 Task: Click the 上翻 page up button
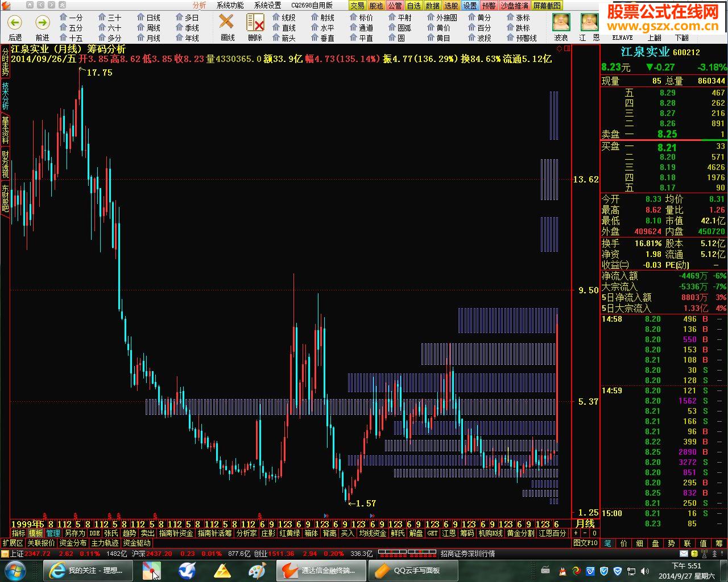pos(655,38)
